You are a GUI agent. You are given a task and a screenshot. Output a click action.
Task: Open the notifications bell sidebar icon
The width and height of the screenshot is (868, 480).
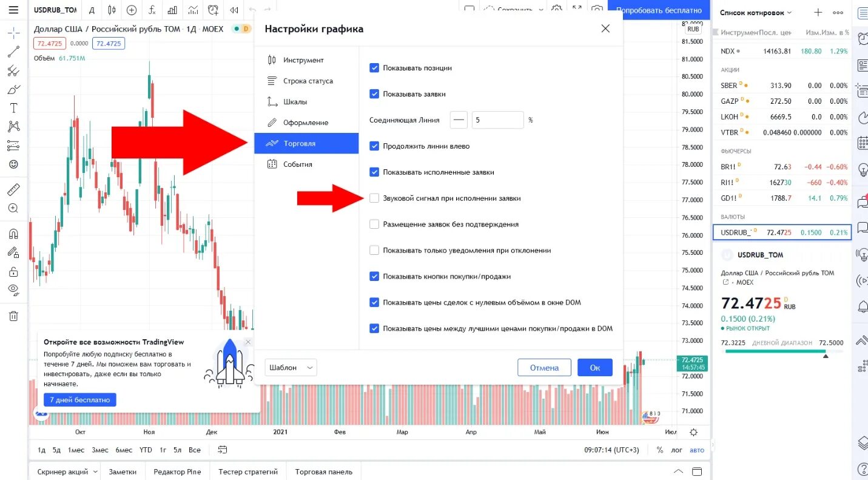tap(862, 307)
